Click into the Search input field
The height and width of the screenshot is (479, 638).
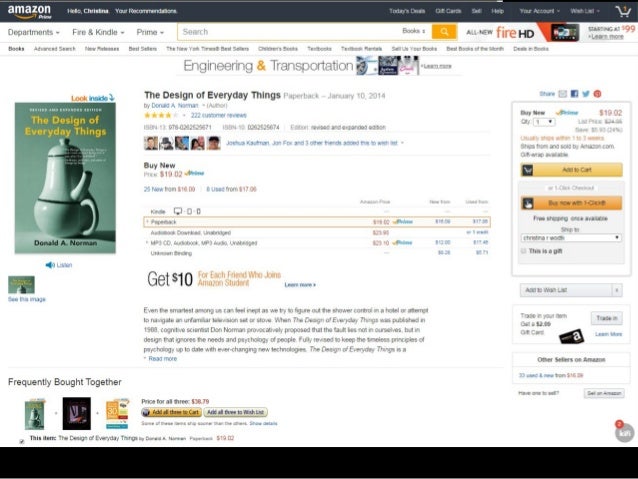[289, 32]
